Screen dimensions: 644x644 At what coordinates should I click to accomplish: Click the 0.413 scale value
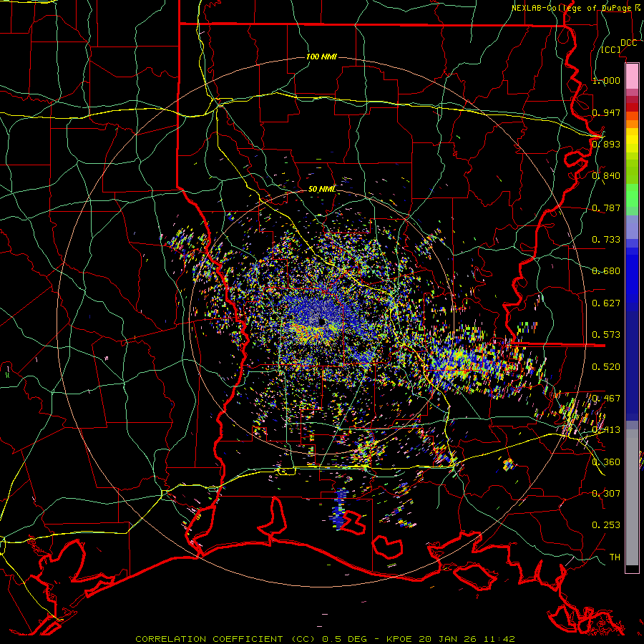(606, 430)
